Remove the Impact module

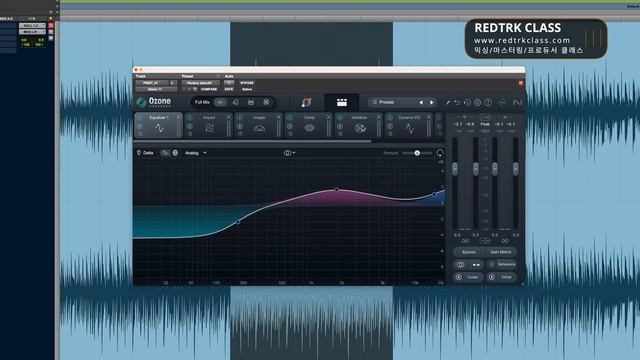229,117
